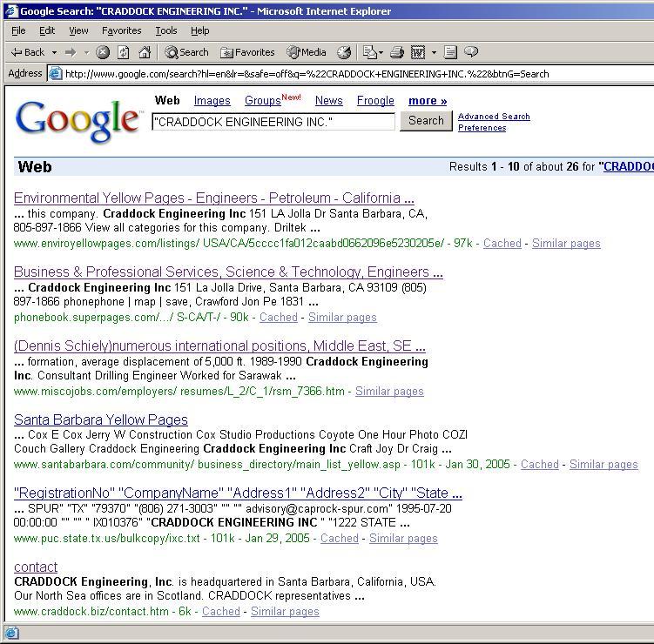The height and width of the screenshot is (644, 654).
Task: Open Cached link for santabarbara.com result
Action: pyautogui.click(x=540, y=464)
